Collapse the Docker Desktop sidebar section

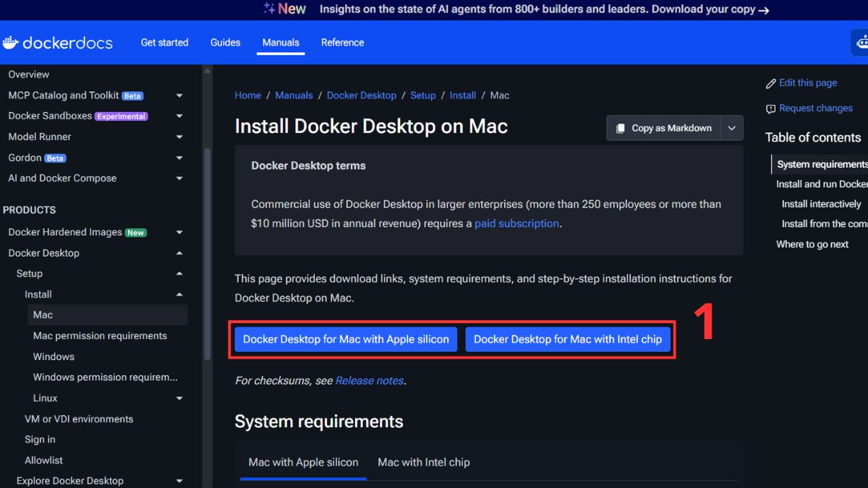click(179, 253)
